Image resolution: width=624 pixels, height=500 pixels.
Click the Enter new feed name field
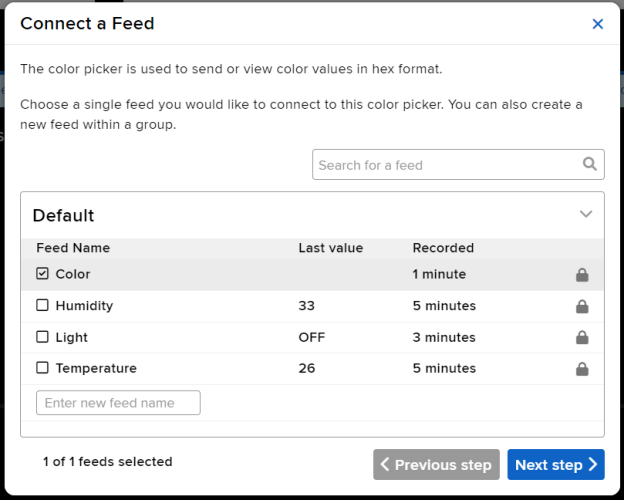pyautogui.click(x=118, y=403)
